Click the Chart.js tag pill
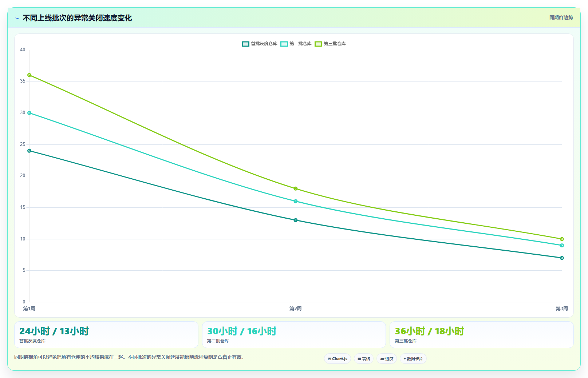 [338, 359]
